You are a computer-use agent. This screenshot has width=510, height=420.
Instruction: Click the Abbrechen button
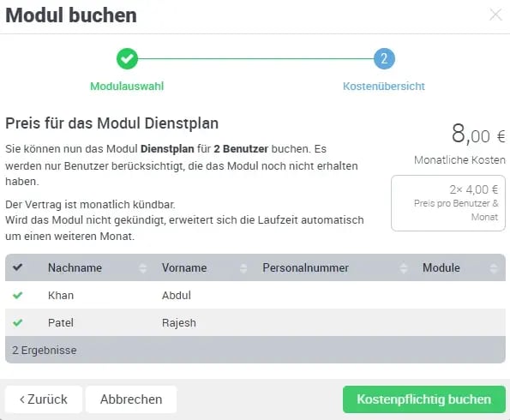click(131, 399)
